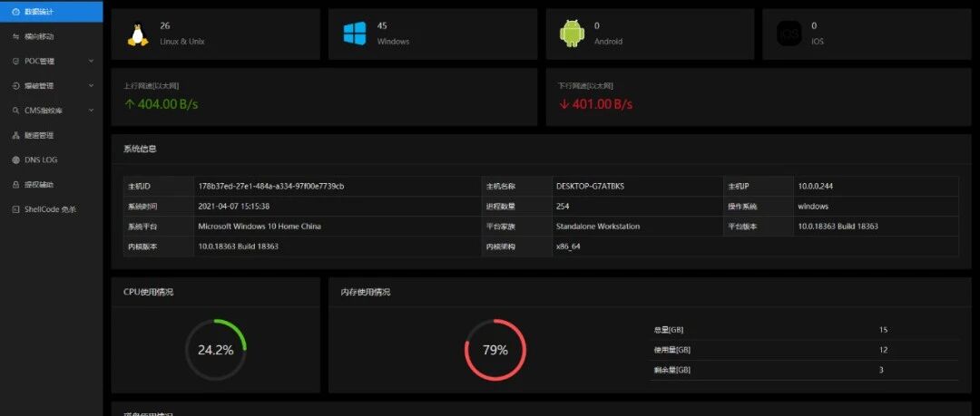Open the 爆破管理 sidebar menu
This screenshot has width=980, height=416.
click(51, 85)
